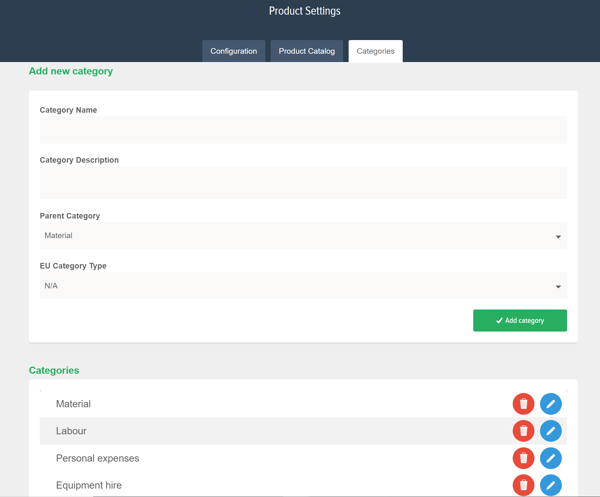Delete the Material category

pos(523,404)
